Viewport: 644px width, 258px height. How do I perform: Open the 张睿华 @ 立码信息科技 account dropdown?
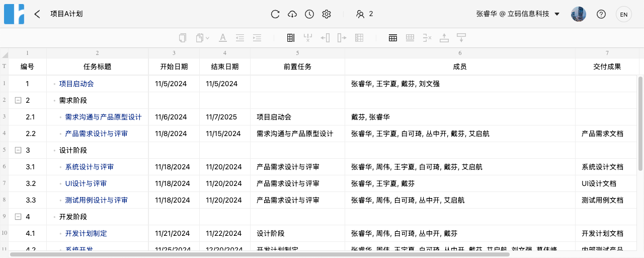pos(518,14)
